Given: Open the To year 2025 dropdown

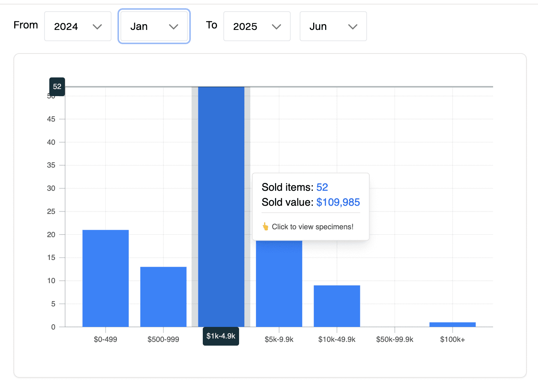Looking at the screenshot, I should [x=257, y=26].
